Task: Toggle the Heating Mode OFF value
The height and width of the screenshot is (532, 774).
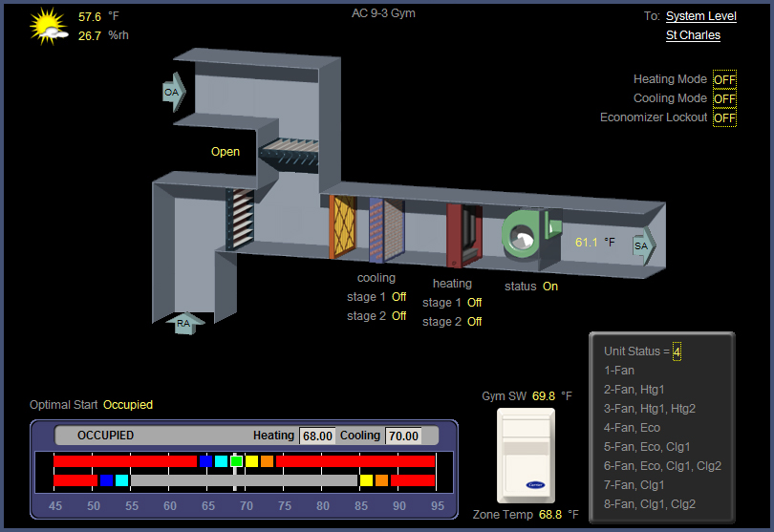Action: coord(724,80)
